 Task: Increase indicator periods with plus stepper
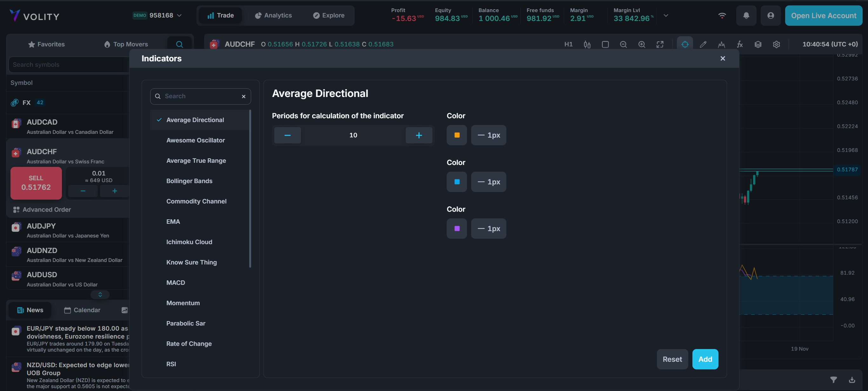(418, 135)
